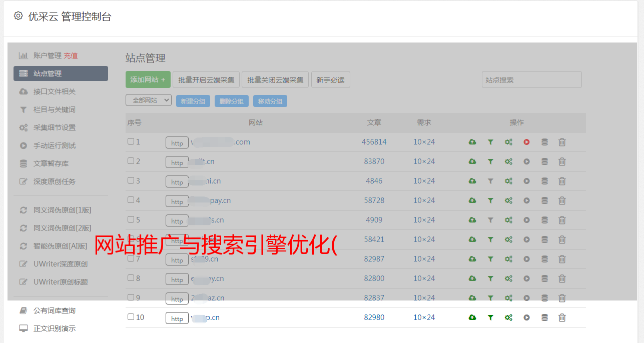Open 接口文件相关 in the sidebar
Viewport: 644px width, 343px height.
pos(55,91)
